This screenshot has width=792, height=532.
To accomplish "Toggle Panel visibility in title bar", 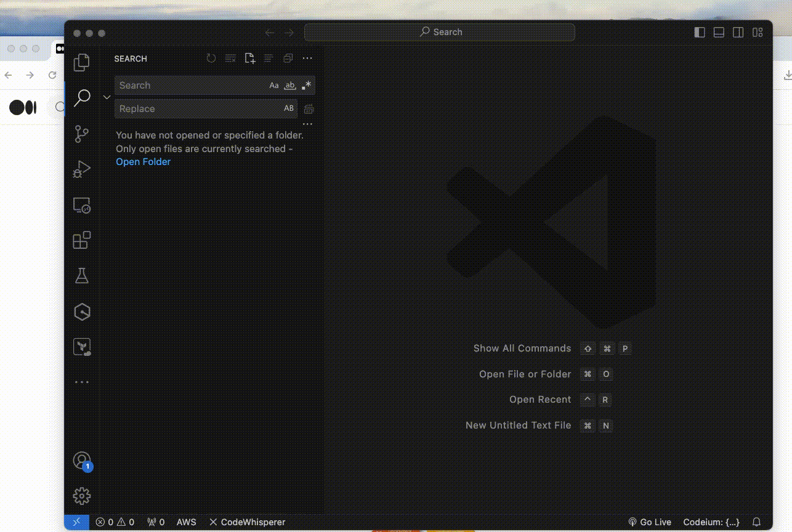I will tap(719, 33).
